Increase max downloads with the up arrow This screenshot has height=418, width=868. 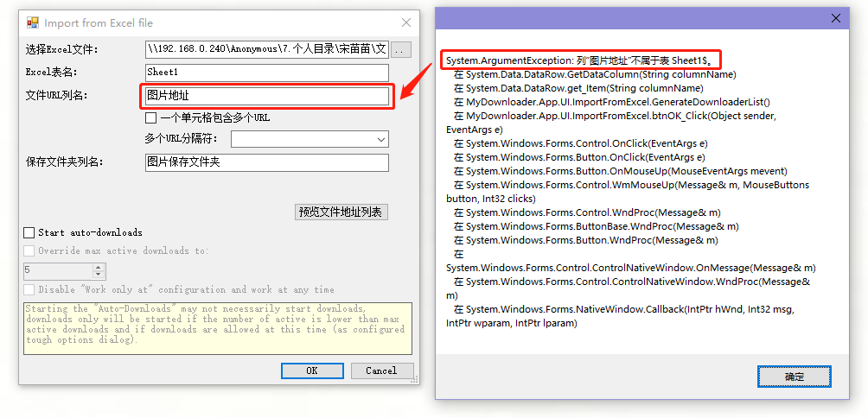pyautogui.click(x=98, y=267)
